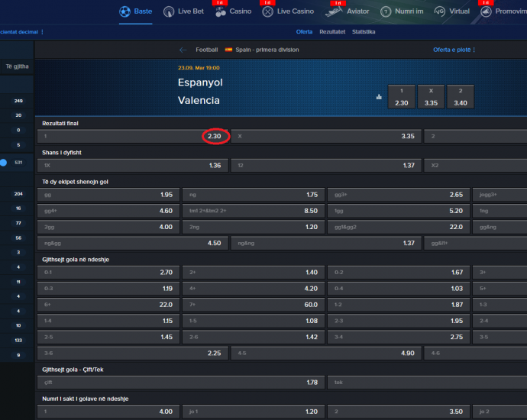Switch to the Statistika tab
527x420 pixels.
364,31
